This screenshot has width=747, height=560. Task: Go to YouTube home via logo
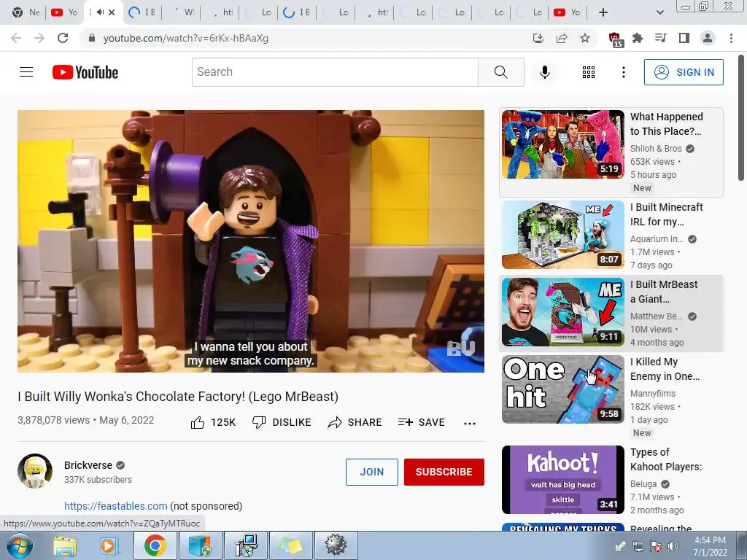click(x=85, y=72)
